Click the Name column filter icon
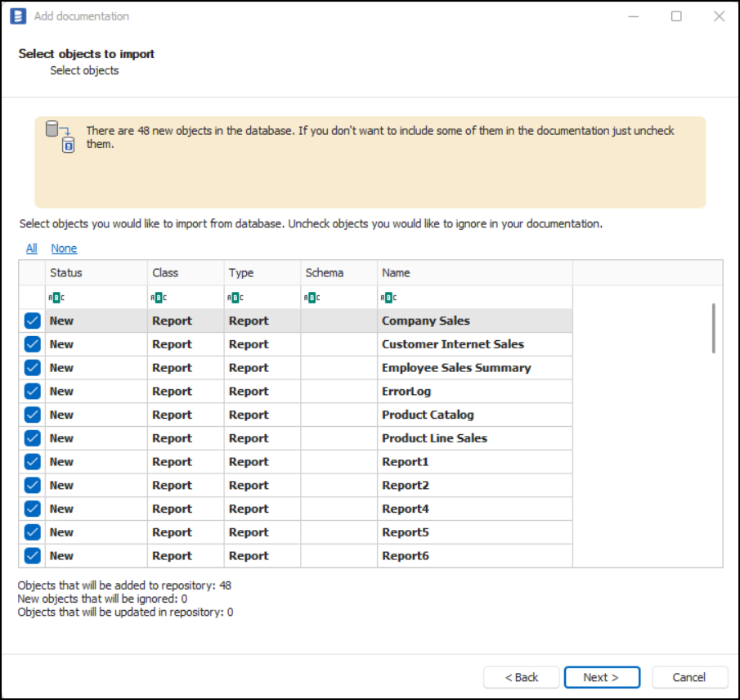Viewport: 740px width, 700px height. pos(388,298)
